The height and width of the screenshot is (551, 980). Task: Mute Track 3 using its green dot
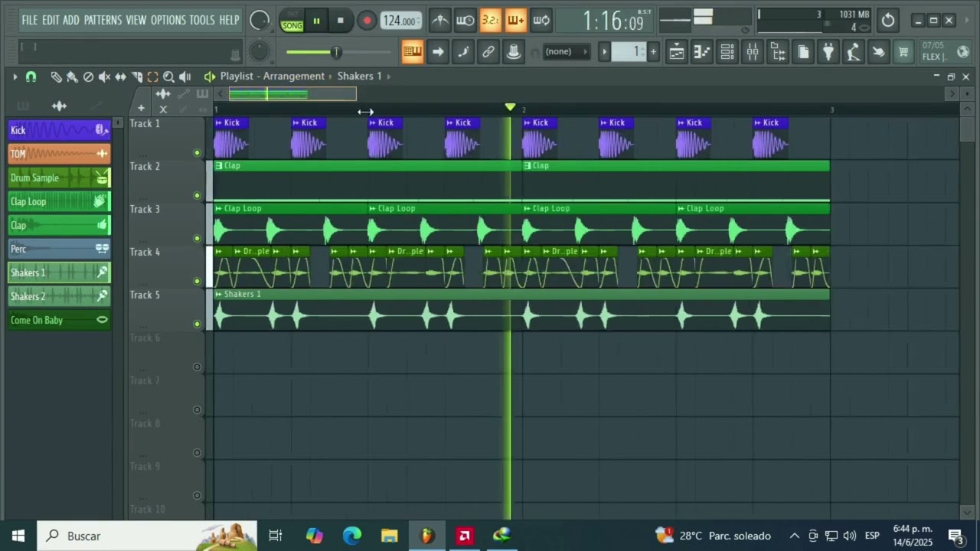[197, 239]
